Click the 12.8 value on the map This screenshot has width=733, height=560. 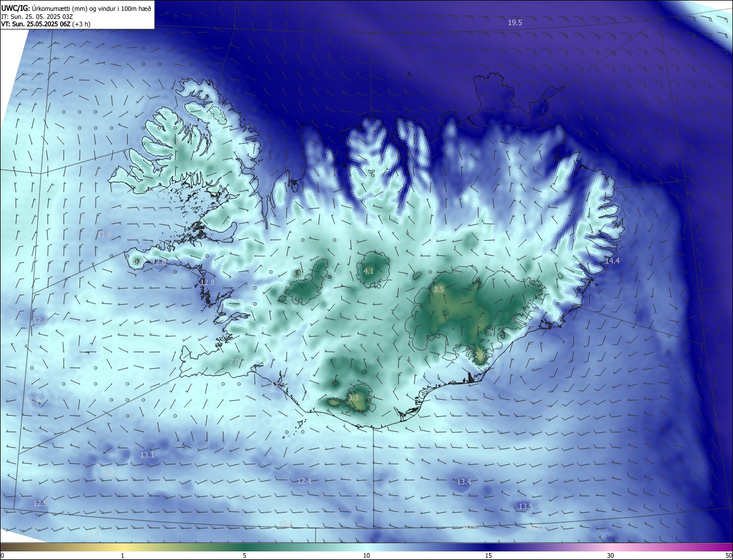click(207, 283)
